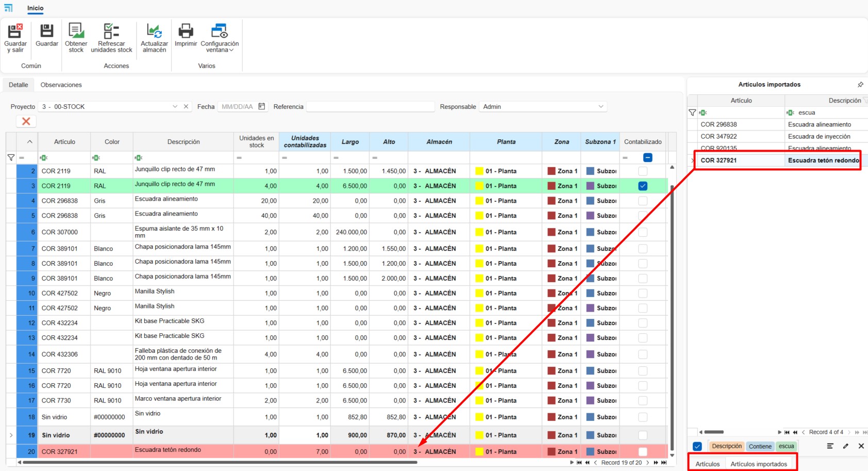Uncheck Contabilizado for COR 2119 row 3
The height and width of the screenshot is (471, 868).
click(x=642, y=186)
